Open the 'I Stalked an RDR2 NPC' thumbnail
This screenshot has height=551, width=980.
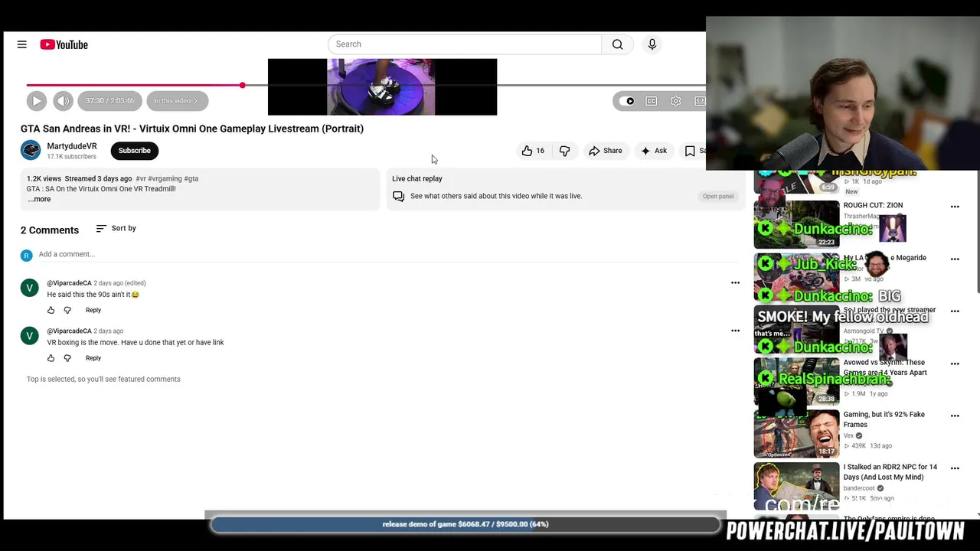(796, 486)
